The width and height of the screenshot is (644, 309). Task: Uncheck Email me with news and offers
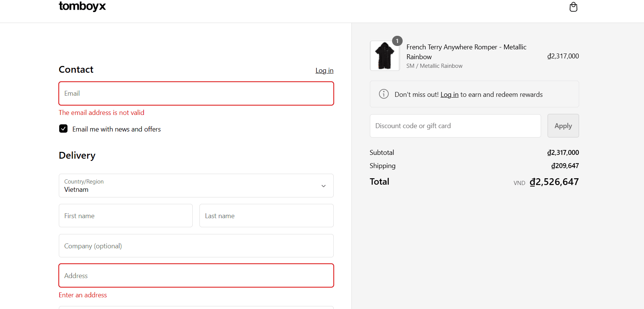63,129
